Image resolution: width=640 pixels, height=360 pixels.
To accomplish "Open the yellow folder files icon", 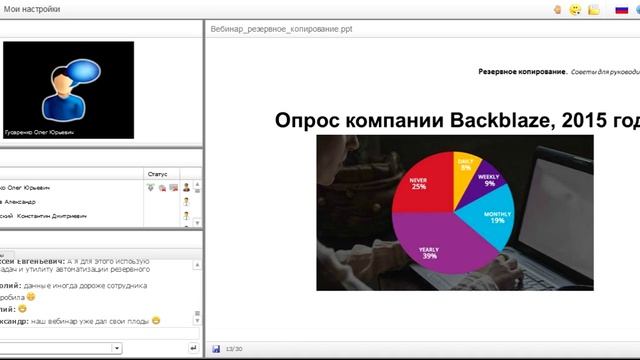I will (594, 9).
